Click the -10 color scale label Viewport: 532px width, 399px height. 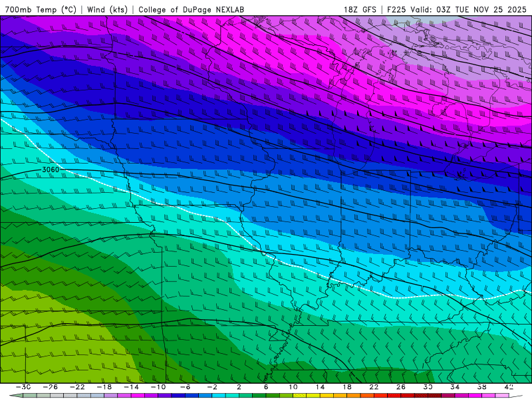pyautogui.click(x=158, y=387)
